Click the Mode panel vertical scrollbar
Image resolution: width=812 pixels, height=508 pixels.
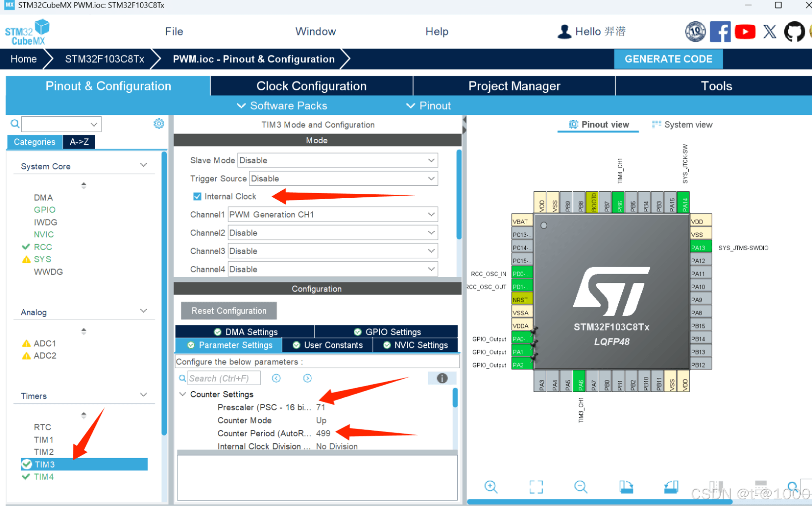pyautogui.click(x=459, y=194)
